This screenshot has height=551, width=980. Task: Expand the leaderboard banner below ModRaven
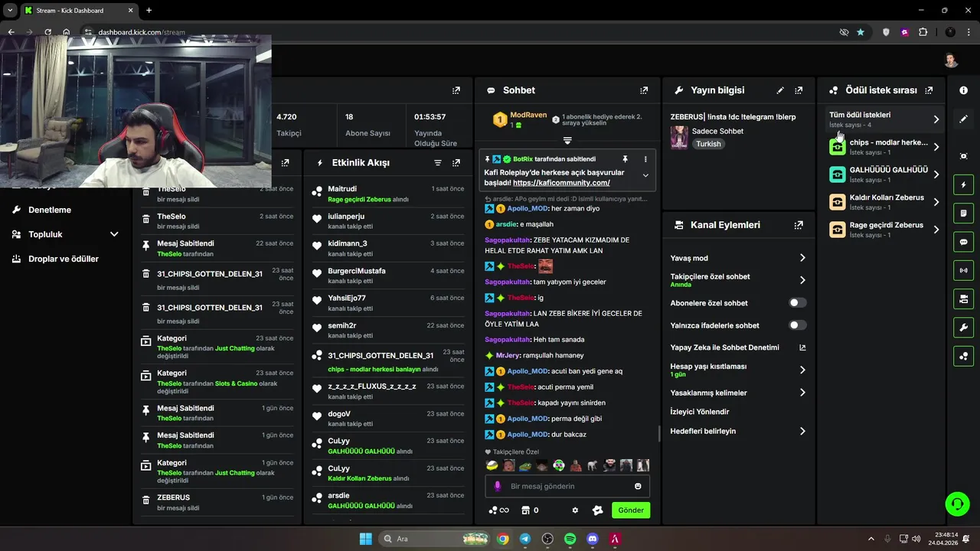tap(567, 141)
